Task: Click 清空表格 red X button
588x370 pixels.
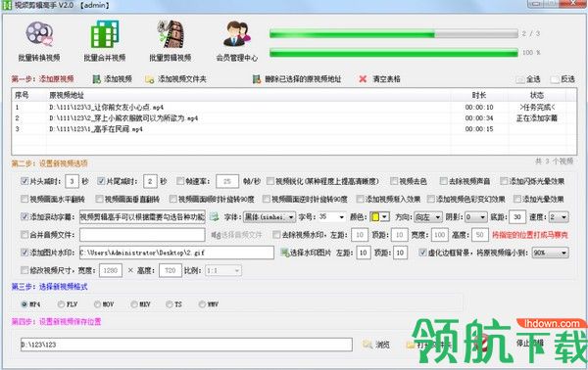Action: click(379, 79)
